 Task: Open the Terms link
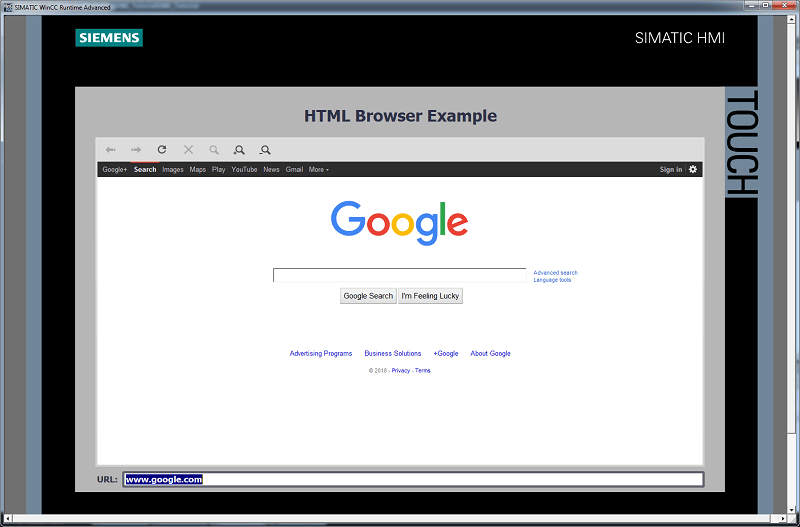[x=422, y=370]
